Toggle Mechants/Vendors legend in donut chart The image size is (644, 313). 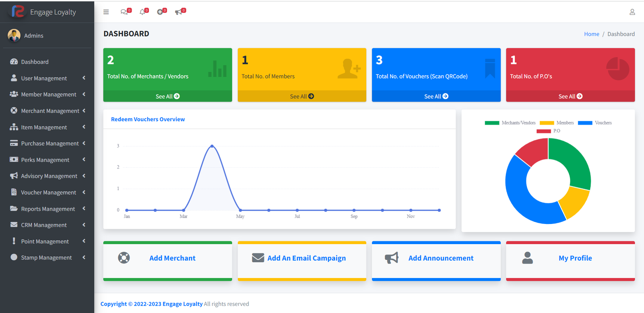click(510, 123)
